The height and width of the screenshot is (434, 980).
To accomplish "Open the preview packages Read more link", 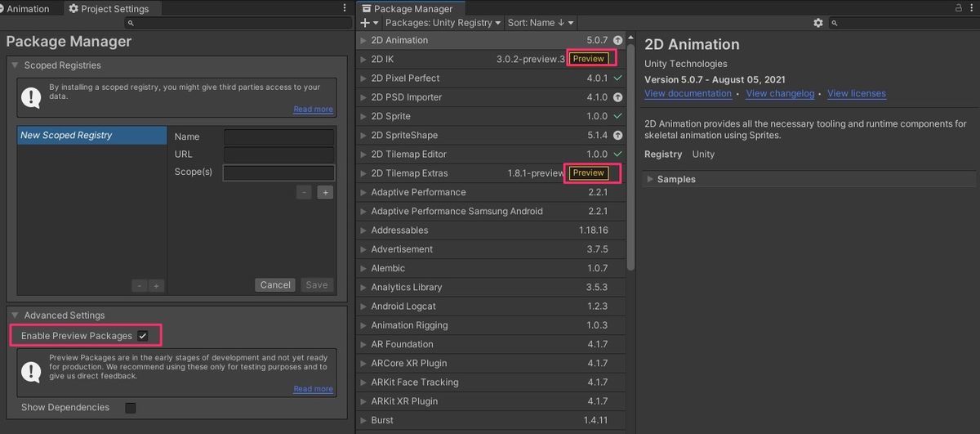I will point(313,389).
